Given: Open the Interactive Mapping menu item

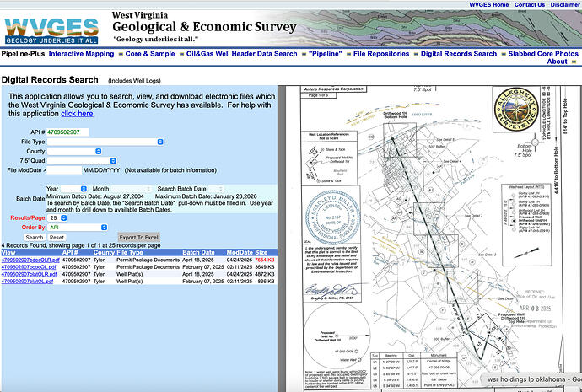Looking at the screenshot, I should tap(81, 53).
